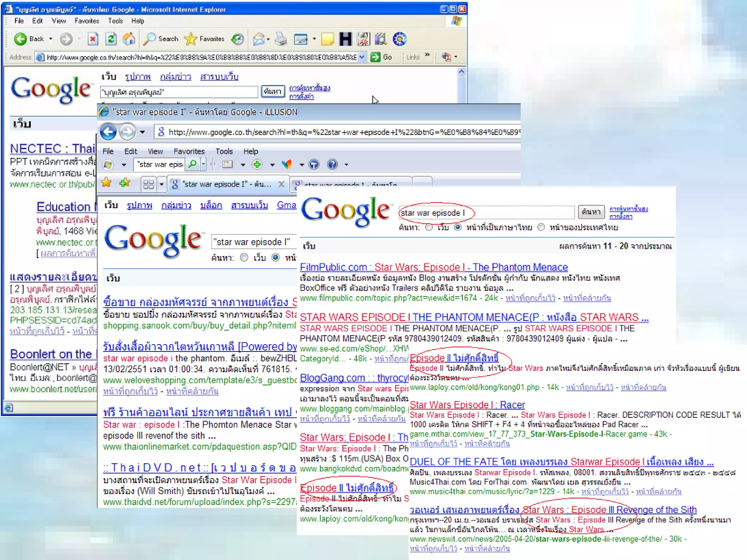Click the ค้นหา search button beside the circled query
Screen dimensions: 747x560
point(591,212)
